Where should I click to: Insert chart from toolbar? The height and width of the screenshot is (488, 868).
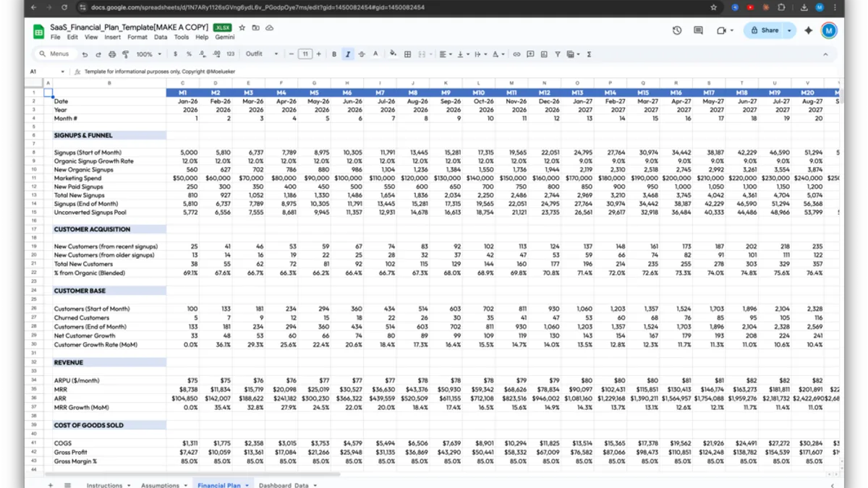(544, 54)
